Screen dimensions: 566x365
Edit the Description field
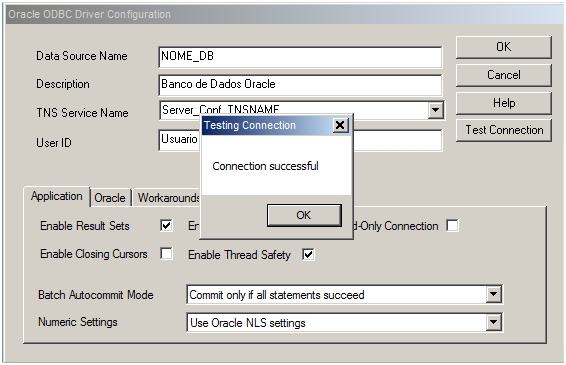coord(300,85)
